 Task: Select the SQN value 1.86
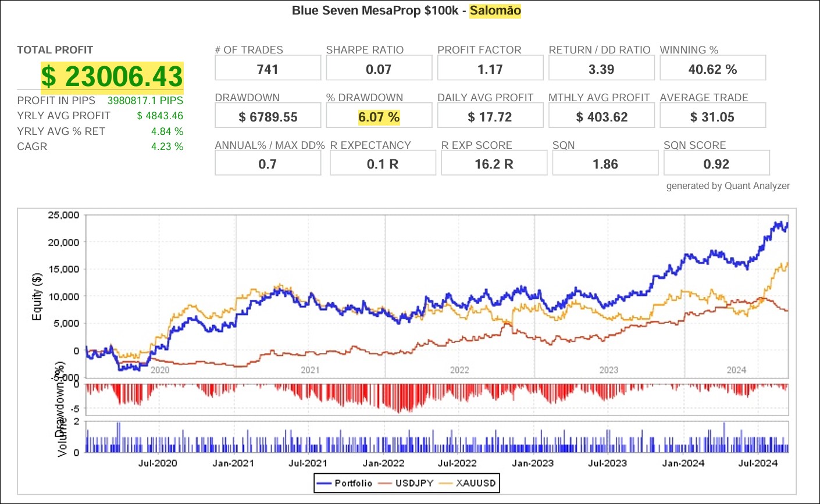point(605,164)
